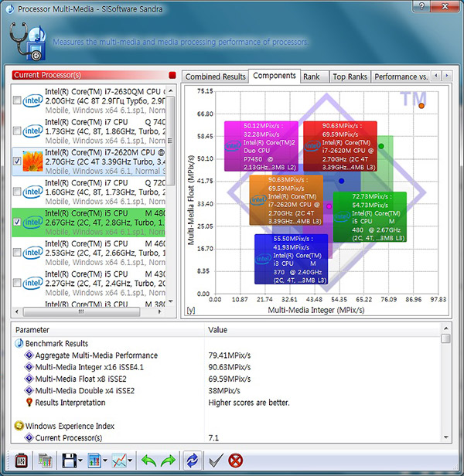The height and width of the screenshot is (476, 464).
Task: Uncheck the Core i5 M 480 checkbox
Action: (x=17, y=222)
